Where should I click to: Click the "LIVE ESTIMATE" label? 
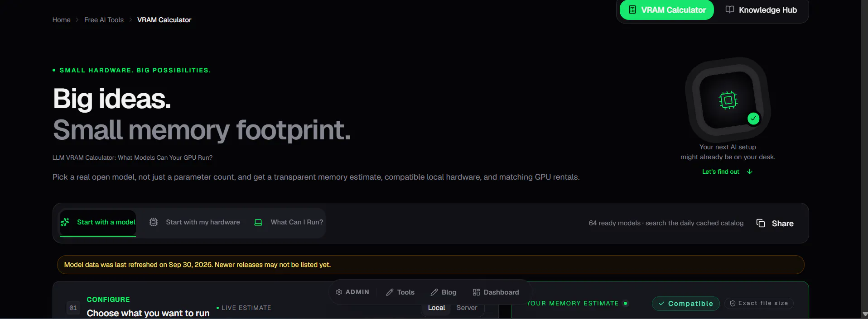pos(246,308)
